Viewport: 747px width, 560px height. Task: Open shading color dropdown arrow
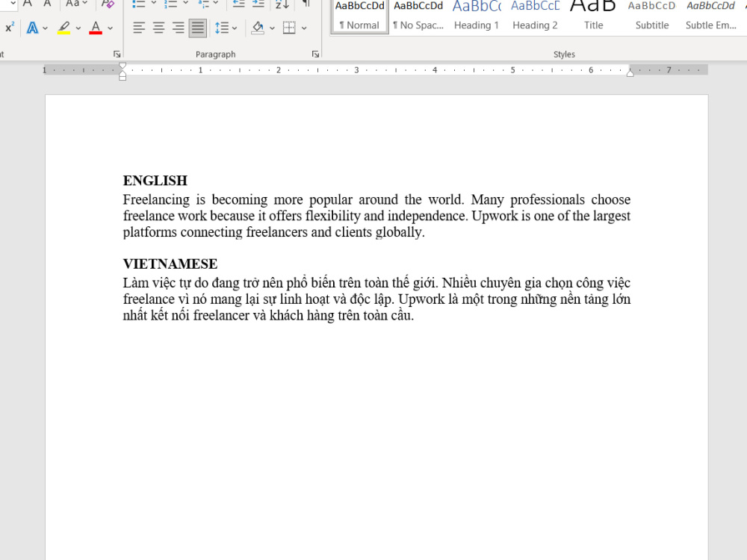(272, 28)
